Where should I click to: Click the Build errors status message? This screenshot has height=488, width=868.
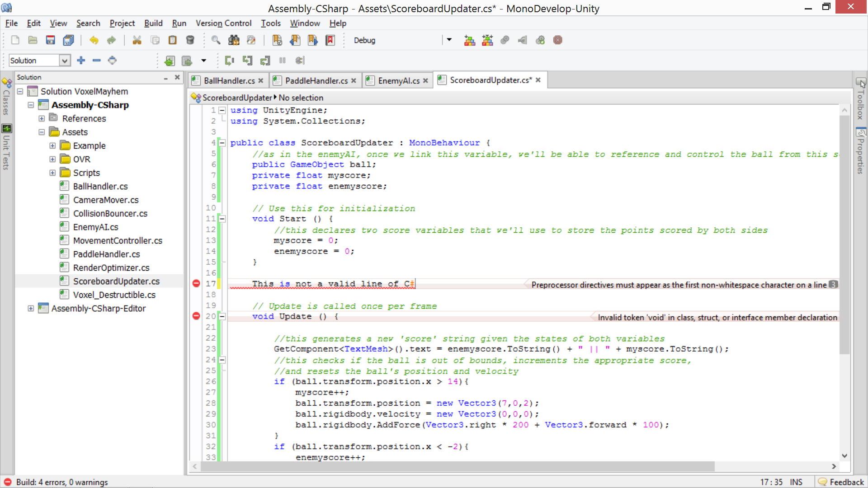(62, 482)
